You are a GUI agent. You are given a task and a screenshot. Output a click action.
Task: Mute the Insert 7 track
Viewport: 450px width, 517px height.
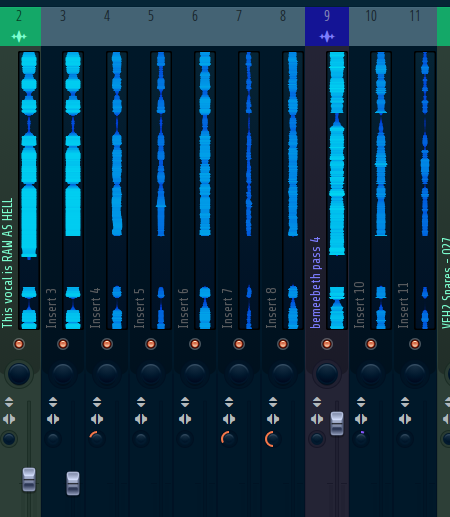tap(239, 344)
